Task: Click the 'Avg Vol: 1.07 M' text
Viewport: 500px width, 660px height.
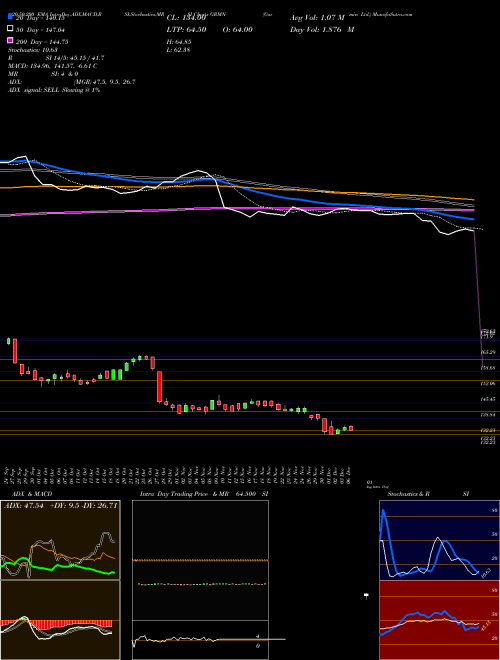Action: point(317,18)
